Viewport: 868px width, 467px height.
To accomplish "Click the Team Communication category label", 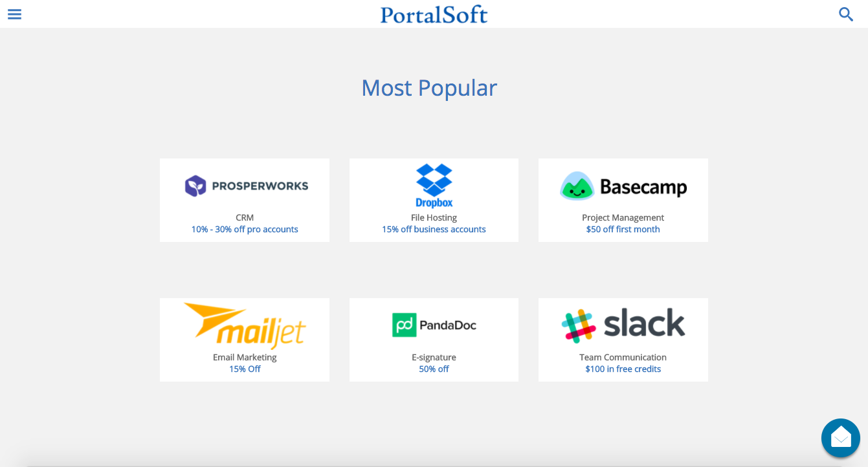I will pos(623,358).
